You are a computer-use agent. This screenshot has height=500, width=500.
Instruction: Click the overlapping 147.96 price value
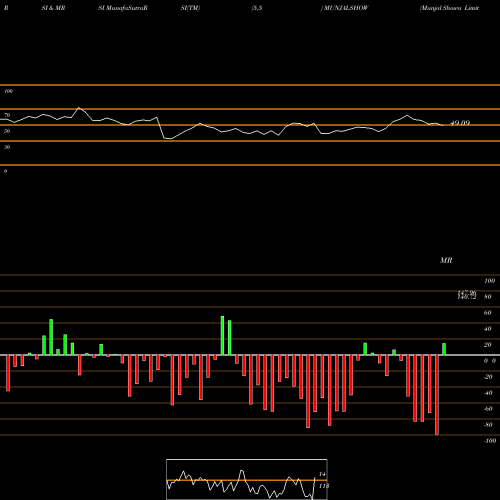(467, 292)
